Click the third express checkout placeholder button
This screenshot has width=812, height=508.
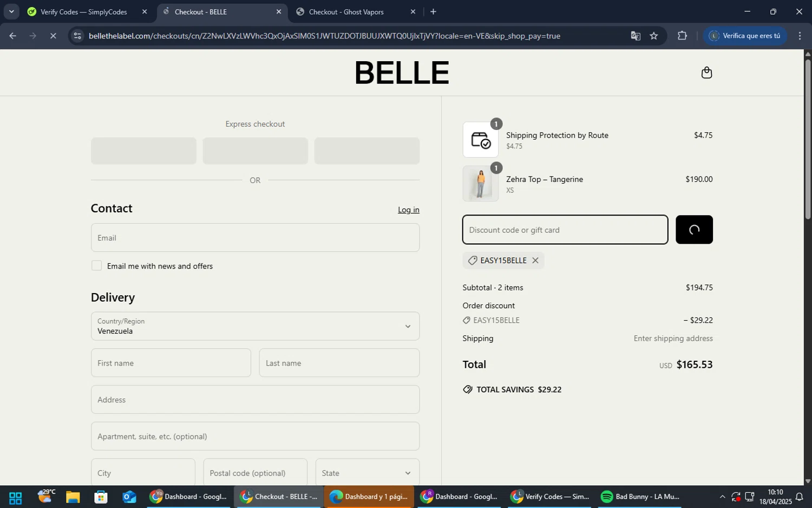(367, 151)
